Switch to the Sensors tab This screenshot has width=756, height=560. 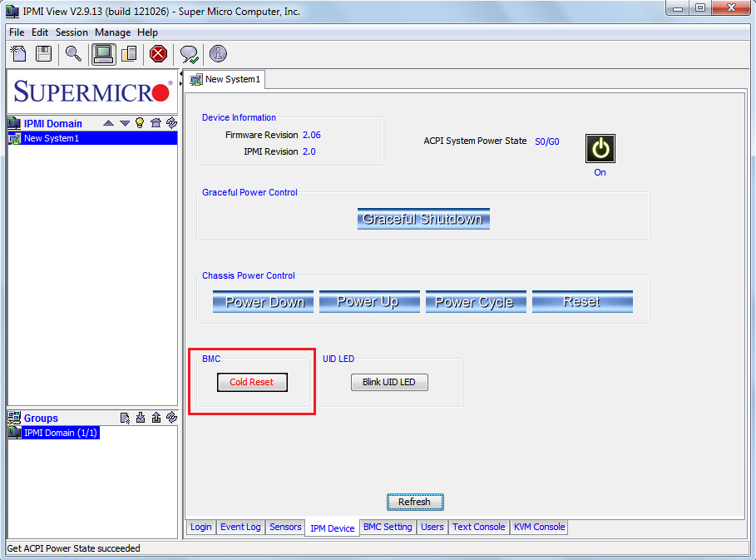285,527
